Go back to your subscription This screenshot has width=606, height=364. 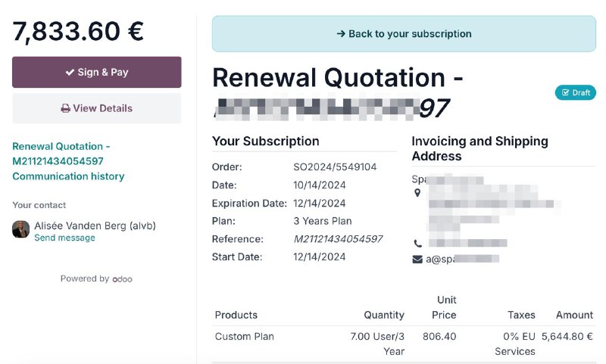(x=404, y=34)
